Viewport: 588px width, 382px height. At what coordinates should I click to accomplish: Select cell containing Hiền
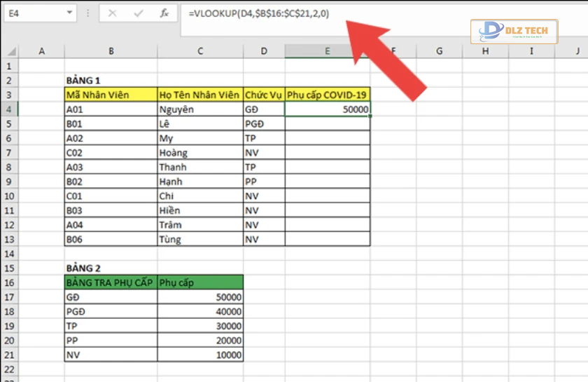[200, 210]
